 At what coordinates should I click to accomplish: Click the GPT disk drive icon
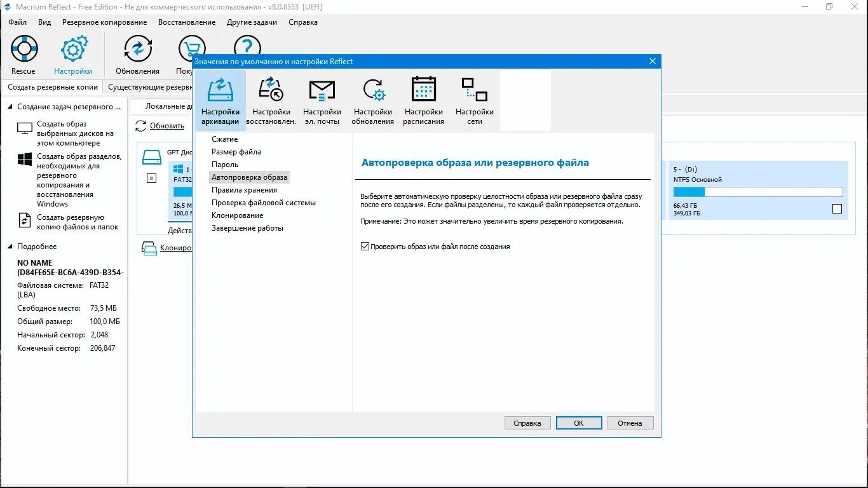[152, 156]
